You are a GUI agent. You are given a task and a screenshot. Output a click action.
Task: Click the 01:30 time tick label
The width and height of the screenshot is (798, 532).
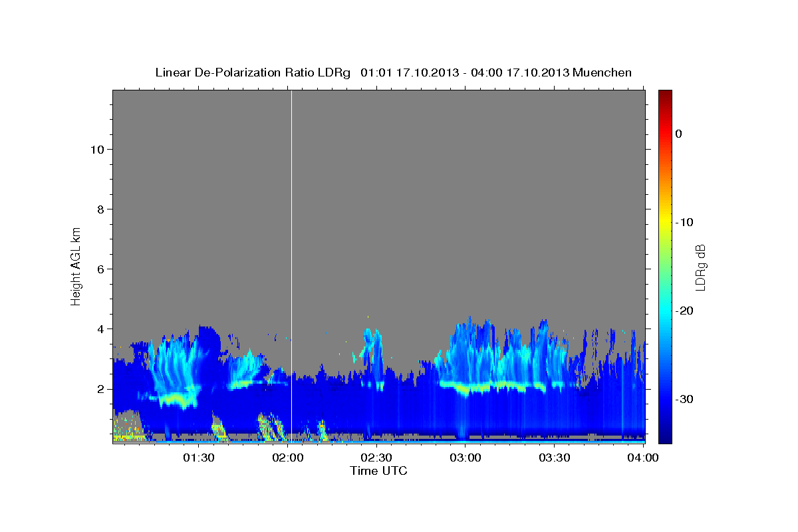coord(198,458)
